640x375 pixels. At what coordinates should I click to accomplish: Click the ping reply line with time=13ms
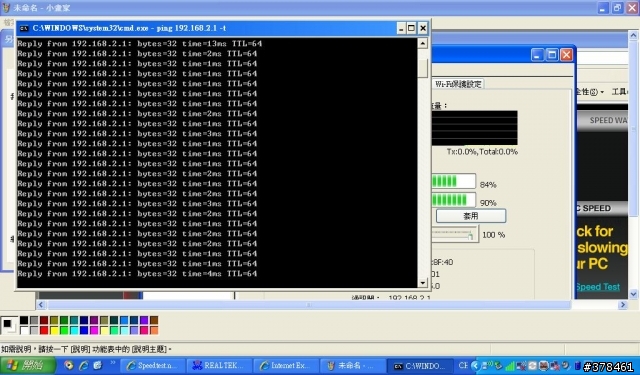[140, 44]
